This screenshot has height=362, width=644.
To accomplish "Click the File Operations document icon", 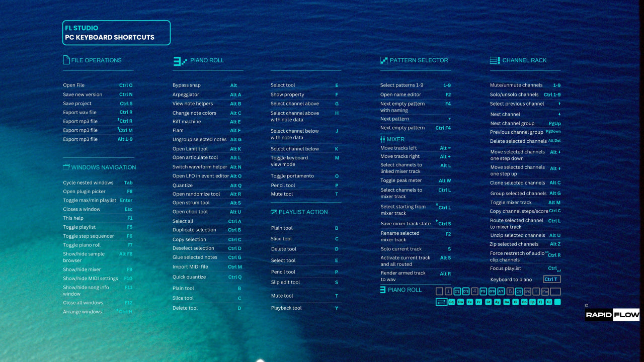I will [66, 59].
